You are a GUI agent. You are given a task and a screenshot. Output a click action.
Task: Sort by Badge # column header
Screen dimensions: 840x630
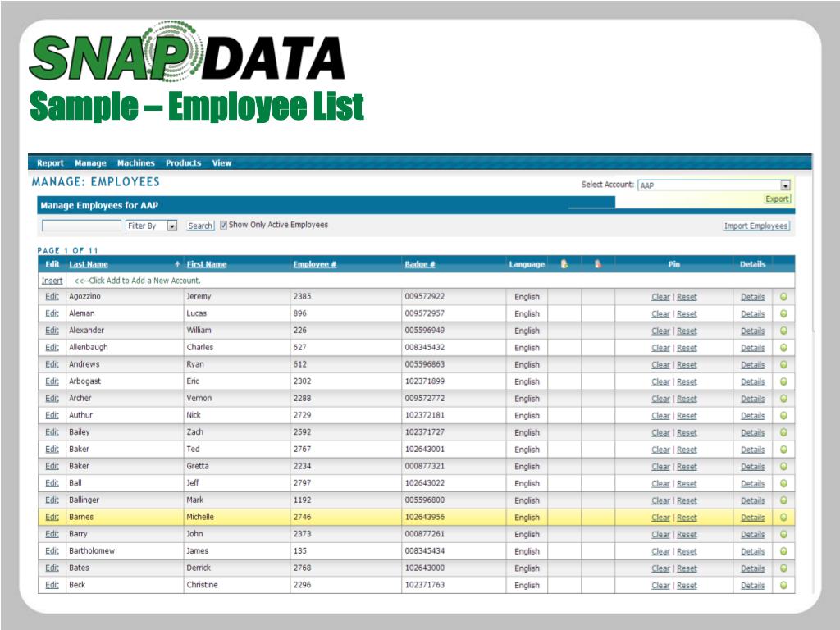(420, 264)
